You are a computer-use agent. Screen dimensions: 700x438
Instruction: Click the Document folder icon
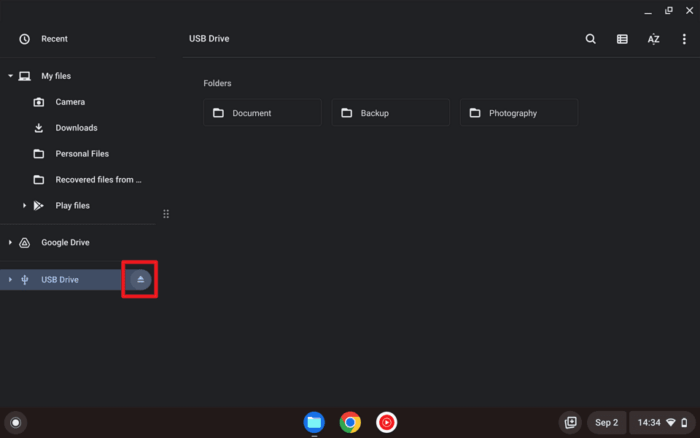tap(218, 113)
